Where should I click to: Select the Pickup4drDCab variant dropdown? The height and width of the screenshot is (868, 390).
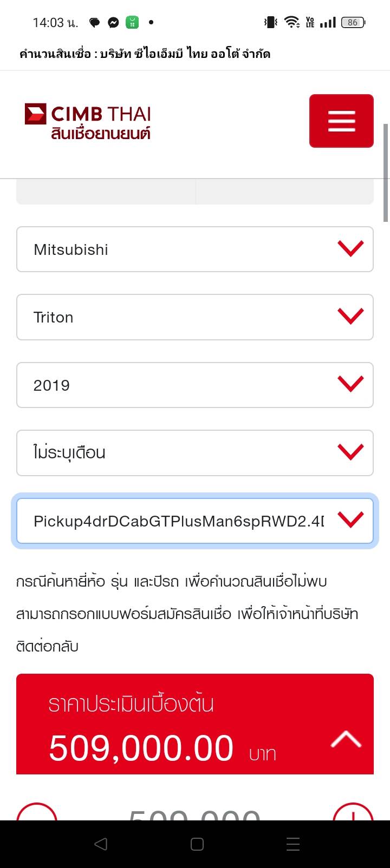[195, 521]
